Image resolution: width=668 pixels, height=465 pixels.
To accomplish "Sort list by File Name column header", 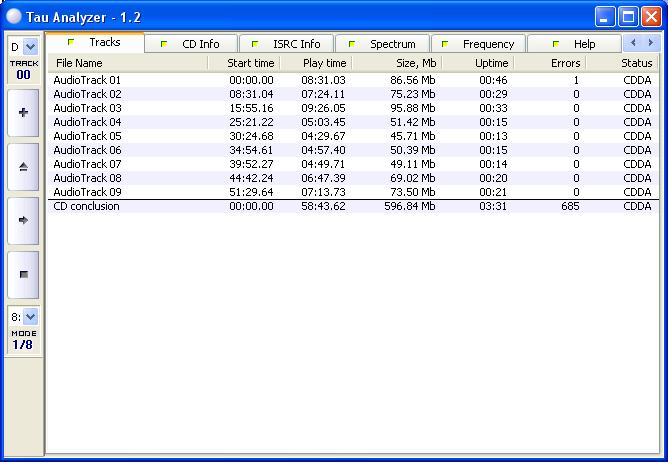I will pos(127,63).
